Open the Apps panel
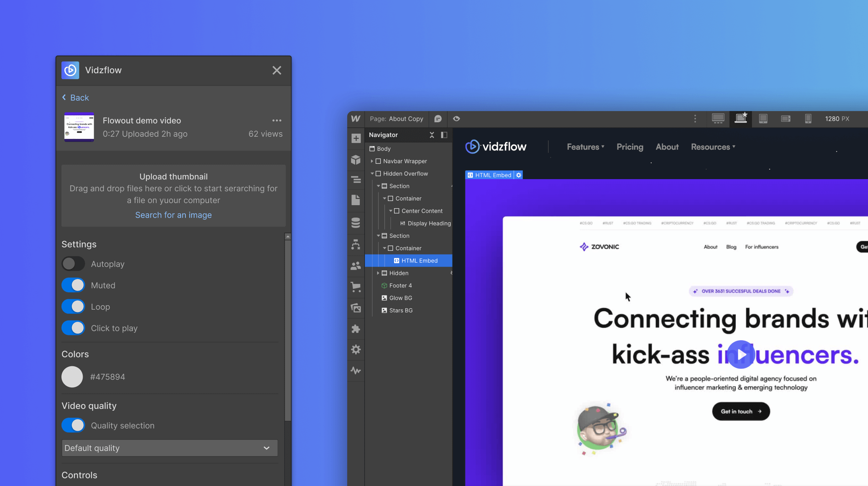The height and width of the screenshot is (486, 868). coord(356,329)
